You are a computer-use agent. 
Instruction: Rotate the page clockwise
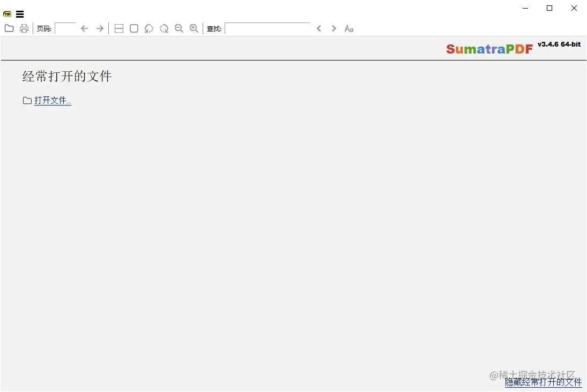click(164, 28)
